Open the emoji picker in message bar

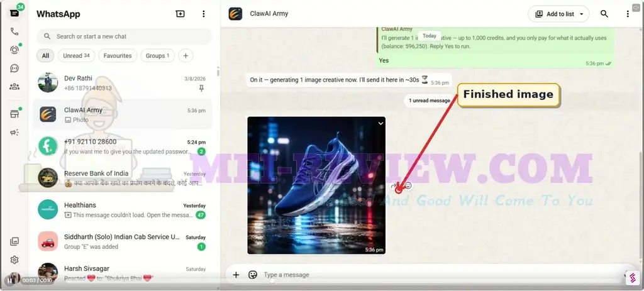pos(253,275)
